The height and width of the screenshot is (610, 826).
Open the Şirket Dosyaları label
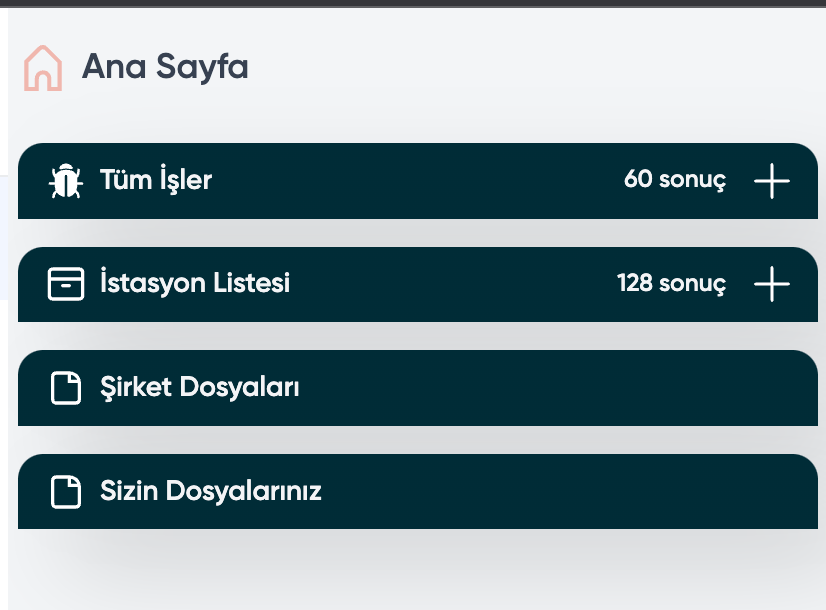point(200,387)
